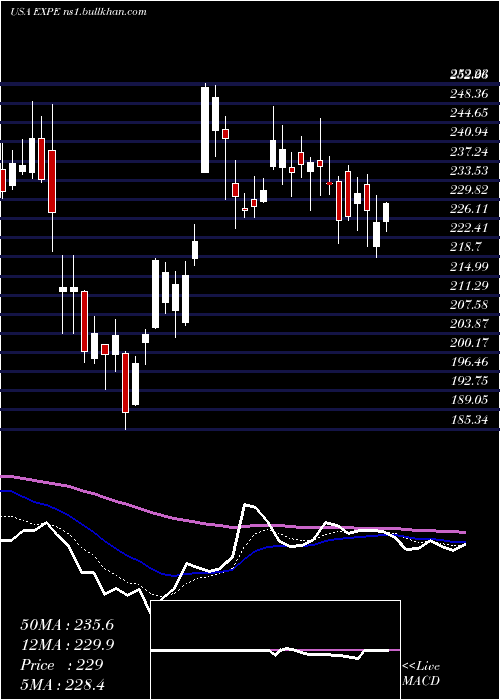
Task: Click the 'Price : 229' readout
Action: (62, 665)
